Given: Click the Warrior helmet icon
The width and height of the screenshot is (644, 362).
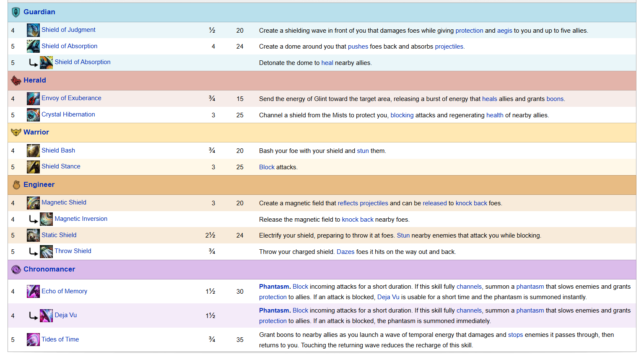Looking at the screenshot, I should [x=16, y=132].
